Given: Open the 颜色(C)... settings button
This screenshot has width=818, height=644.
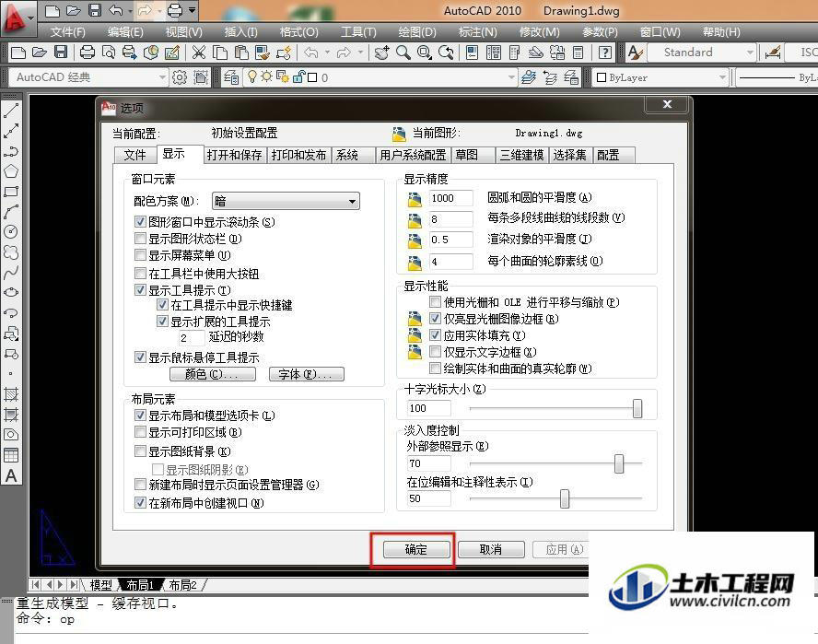Looking at the screenshot, I should coord(212,374).
